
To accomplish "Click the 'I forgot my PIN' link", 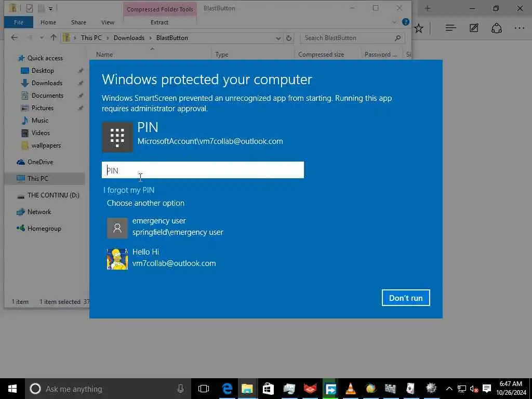I will [129, 190].
